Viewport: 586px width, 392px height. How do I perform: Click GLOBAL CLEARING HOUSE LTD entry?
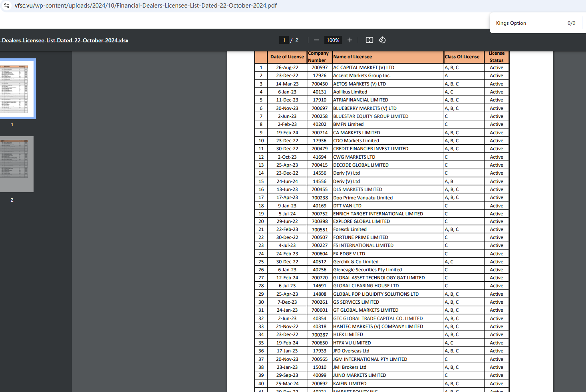(388, 286)
